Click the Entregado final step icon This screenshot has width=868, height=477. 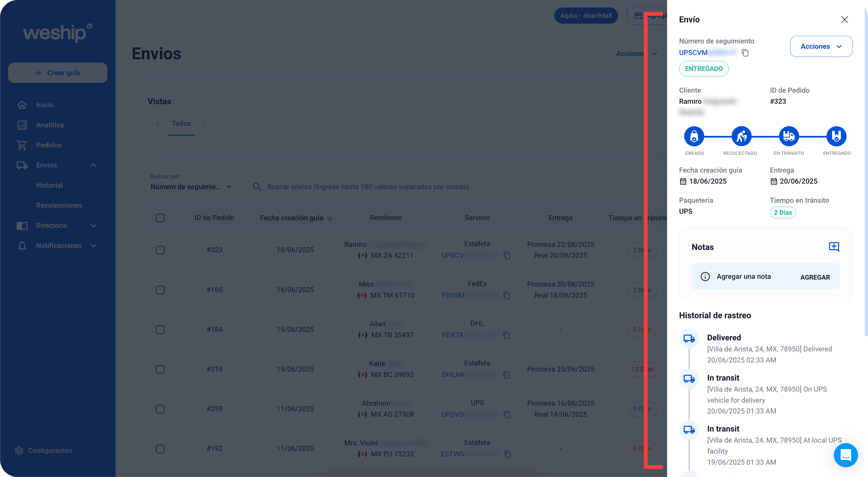coord(836,136)
